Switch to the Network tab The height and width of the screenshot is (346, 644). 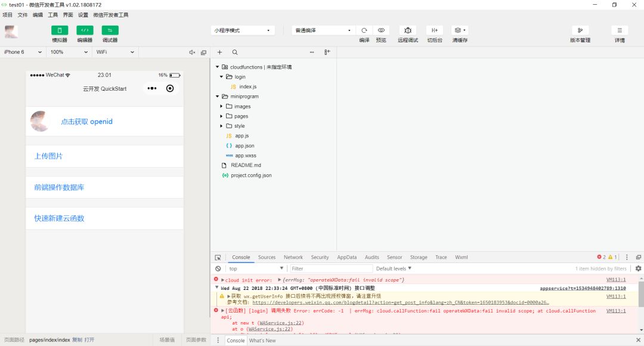point(293,257)
